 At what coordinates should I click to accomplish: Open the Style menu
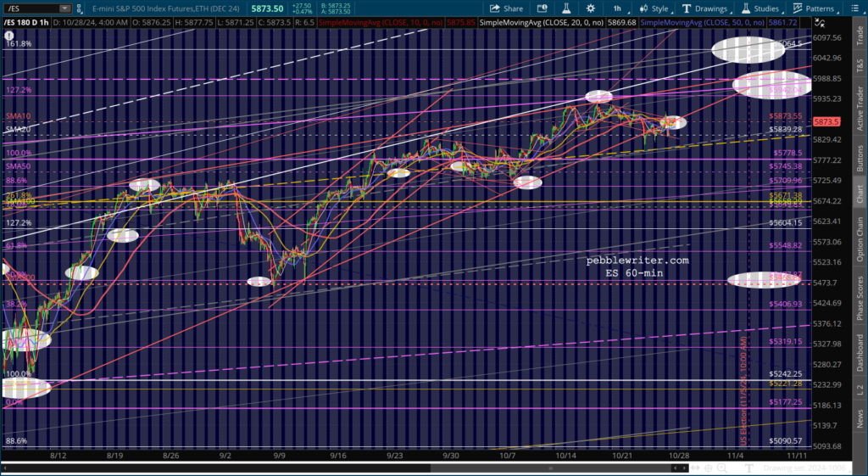[654, 8]
